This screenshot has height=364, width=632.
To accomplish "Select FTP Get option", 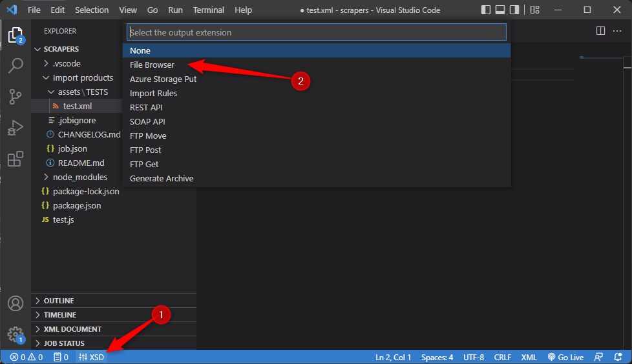I will 317,164.
